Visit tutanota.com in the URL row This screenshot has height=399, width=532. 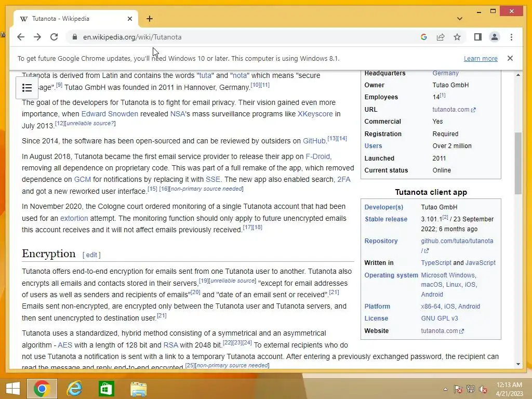coord(454,109)
